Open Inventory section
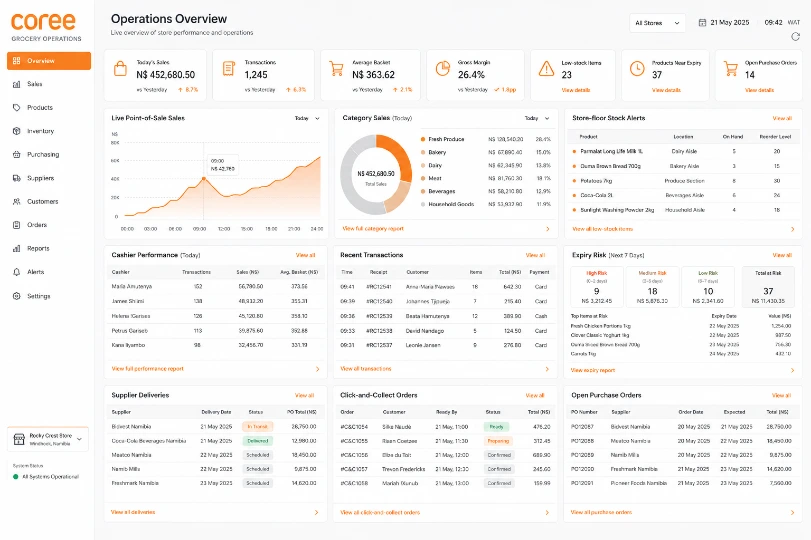The width and height of the screenshot is (811, 540). 40,131
